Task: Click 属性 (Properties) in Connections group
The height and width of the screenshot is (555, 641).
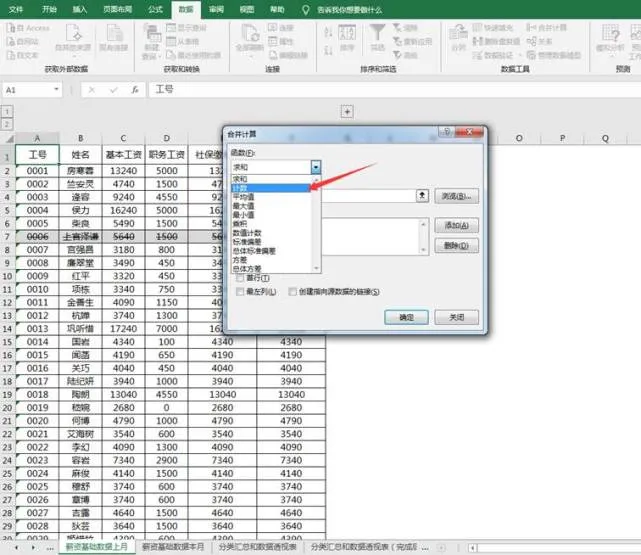Action: coord(273,41)
